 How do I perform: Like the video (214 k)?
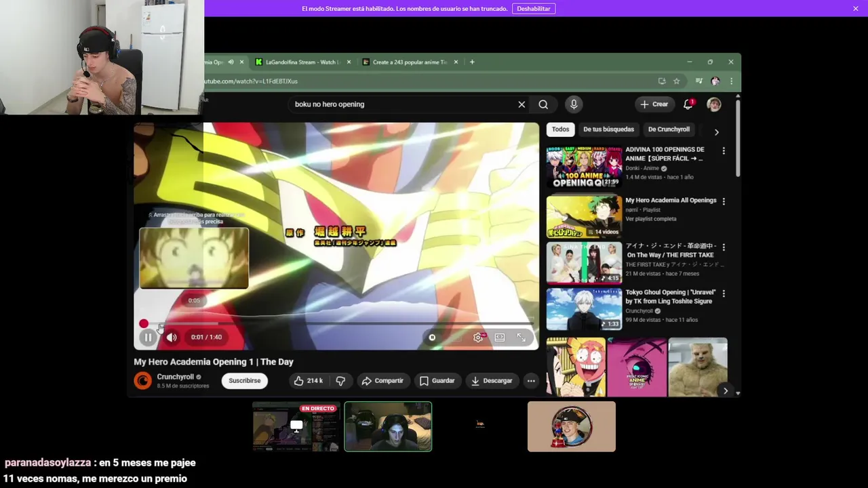pyautogui.click(x=309, y=381)
